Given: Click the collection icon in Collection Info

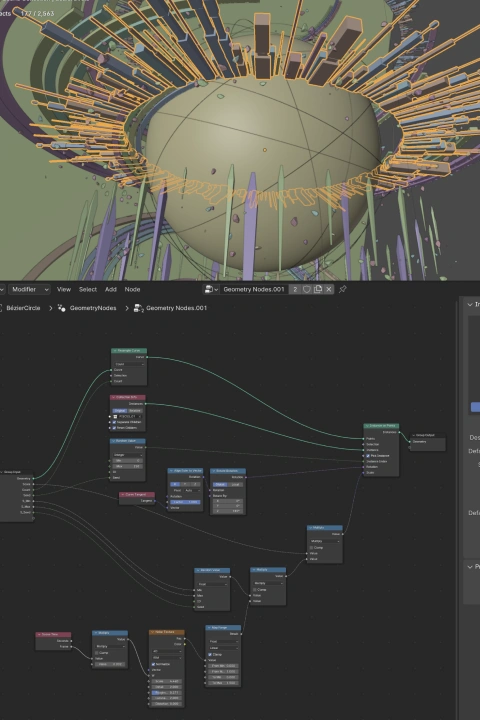Looking at the screenshot, I should pos(116,416).
